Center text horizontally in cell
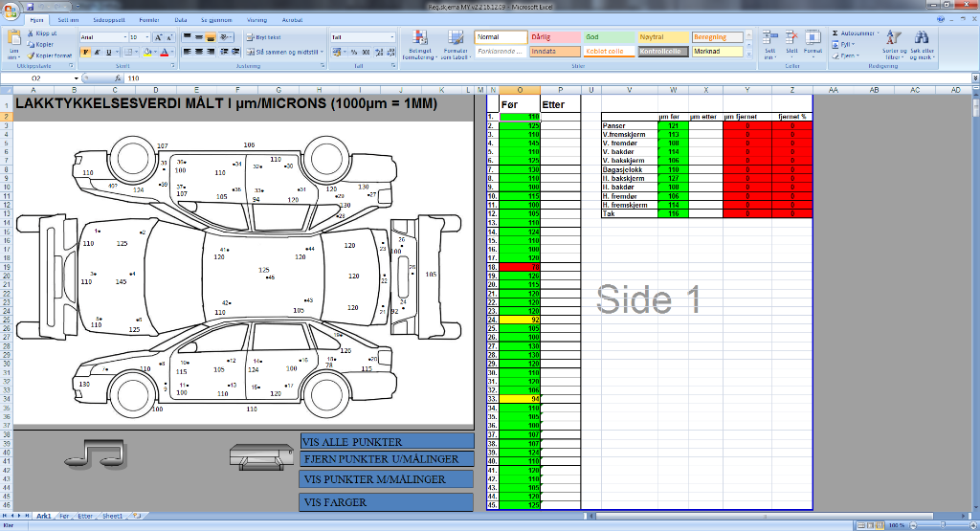The width and height of the screenshot is (980, 531). (199, 53)
